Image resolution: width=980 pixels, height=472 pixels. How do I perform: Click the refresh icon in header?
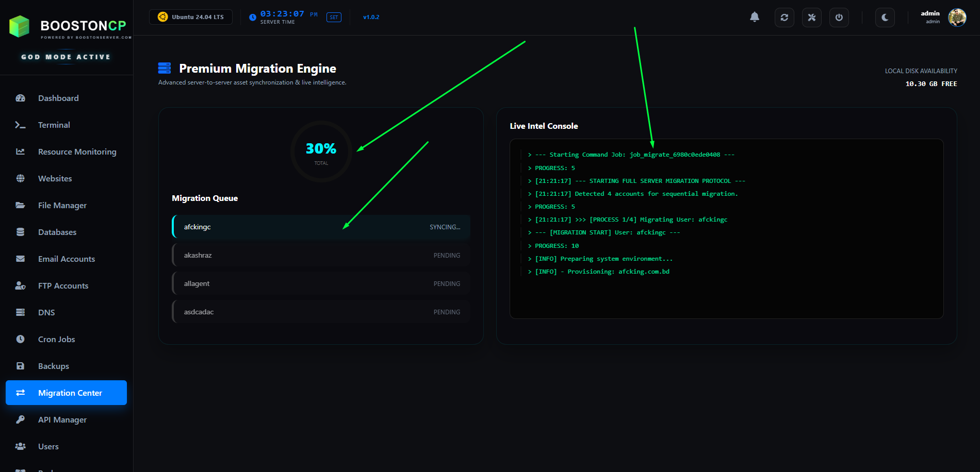point(784,18)
